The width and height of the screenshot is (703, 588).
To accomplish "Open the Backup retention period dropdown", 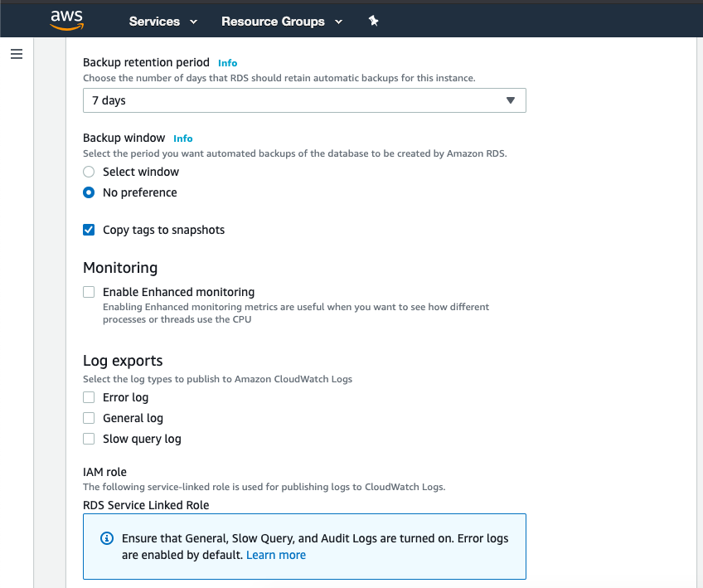I will pyautogui.click(x=304, y=100).
